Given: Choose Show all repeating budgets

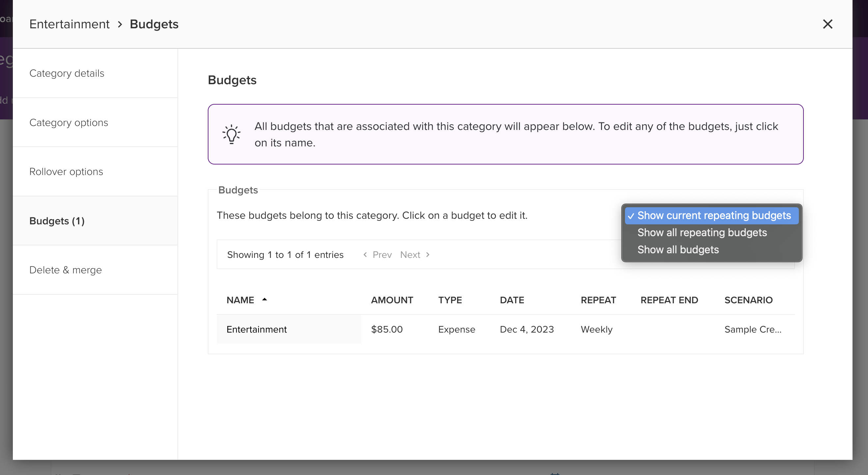Looking at the screenshot, I should 702,233.
